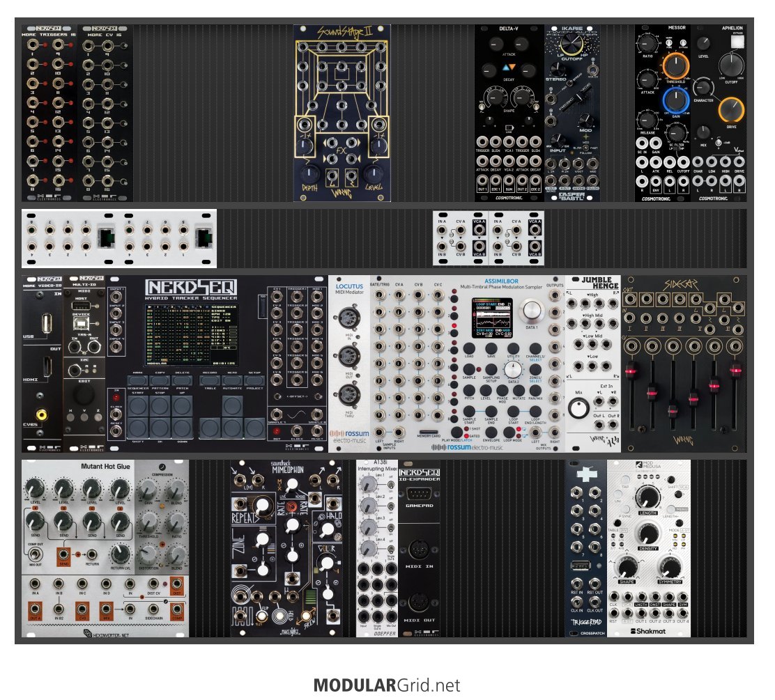Click the Multi-IO USB HOST port
This screenshot has height=700, width=775.
(x=81, y=306)
